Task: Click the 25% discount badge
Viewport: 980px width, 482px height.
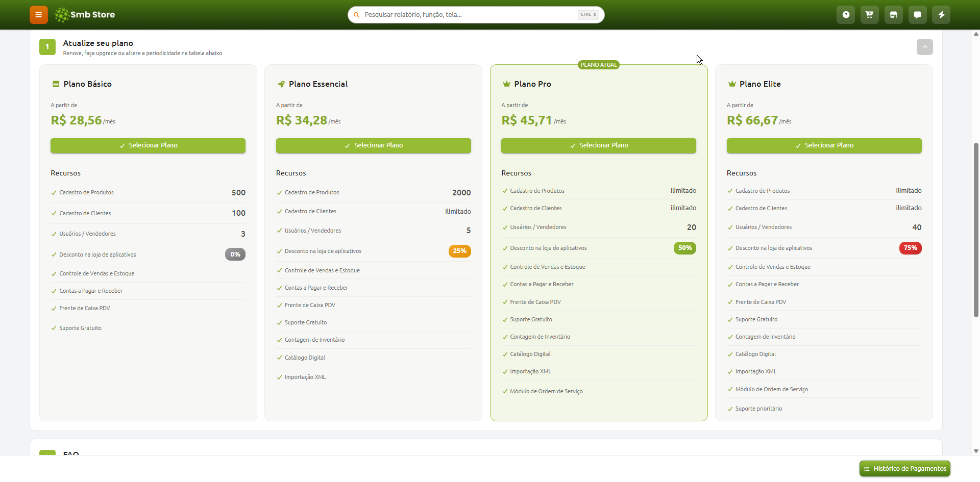Action: point(460,251)
